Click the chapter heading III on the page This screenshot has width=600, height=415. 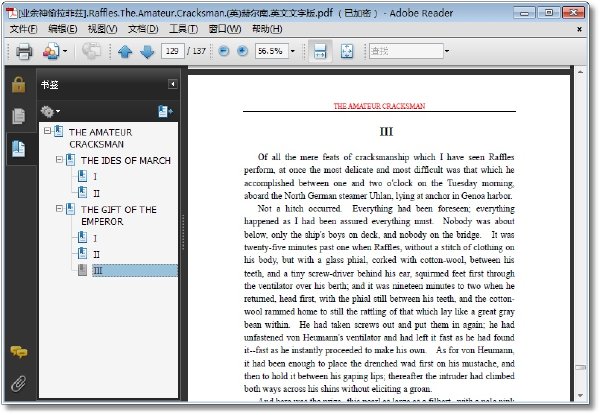coord(386,132)
